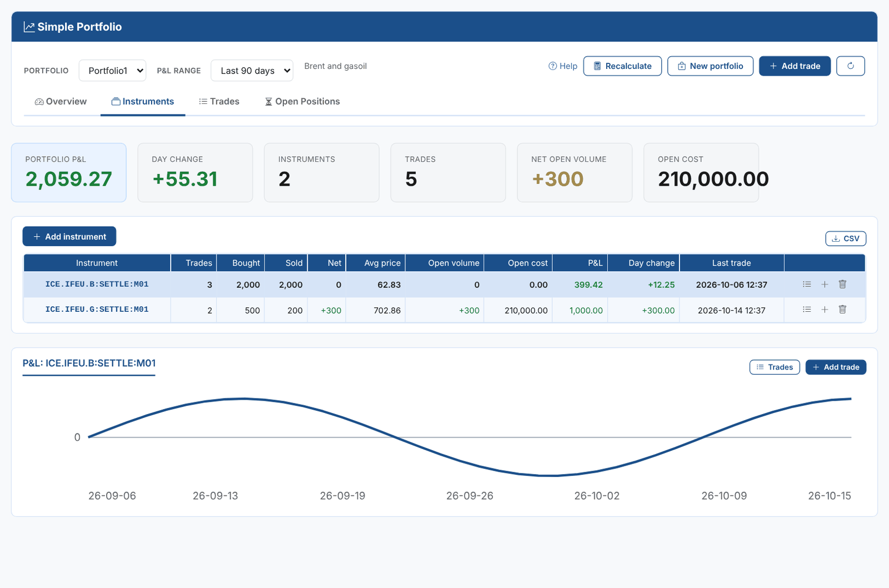Screen dimensions: 889x588
Task: Click the Simple Portfolio chart logo icon
Action: tap(29, 27)
